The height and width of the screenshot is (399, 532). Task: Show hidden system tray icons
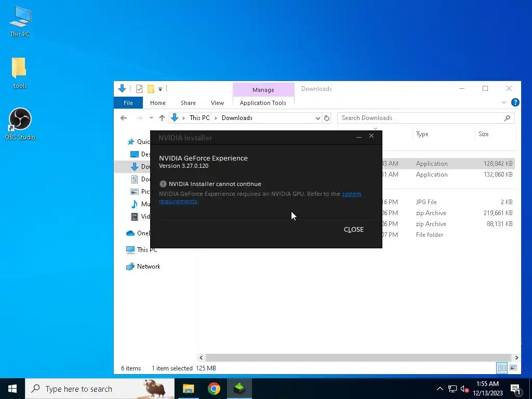(x=440, y=389)
